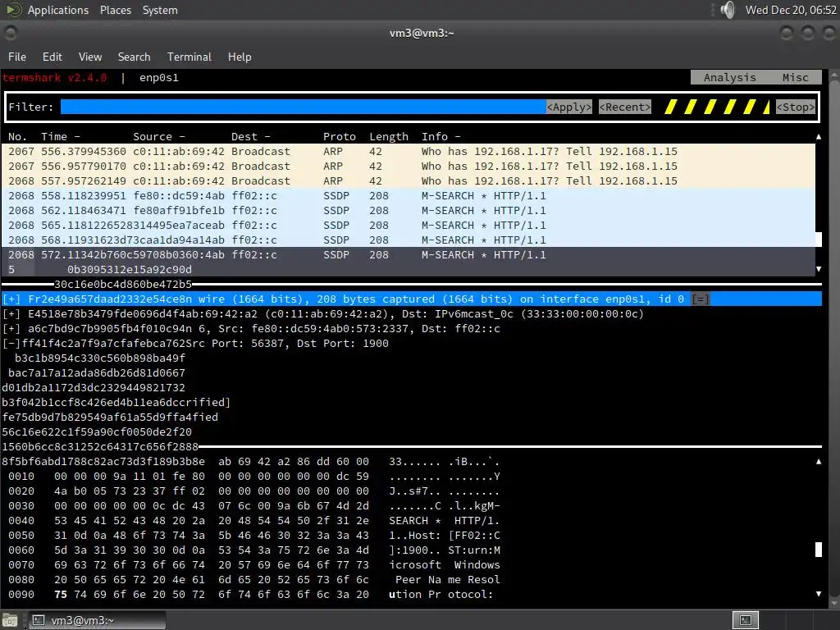Click ASCII text 'icrosoft Windows' in hex view
840x630 pixels.
(445, 564)
